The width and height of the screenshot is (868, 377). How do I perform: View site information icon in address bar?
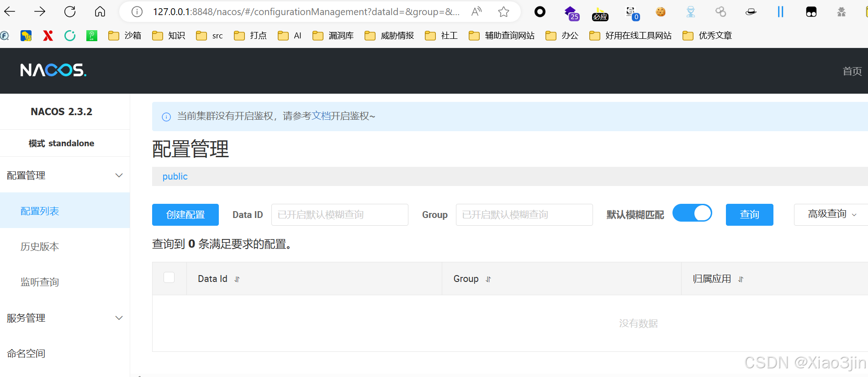point(137,12)
